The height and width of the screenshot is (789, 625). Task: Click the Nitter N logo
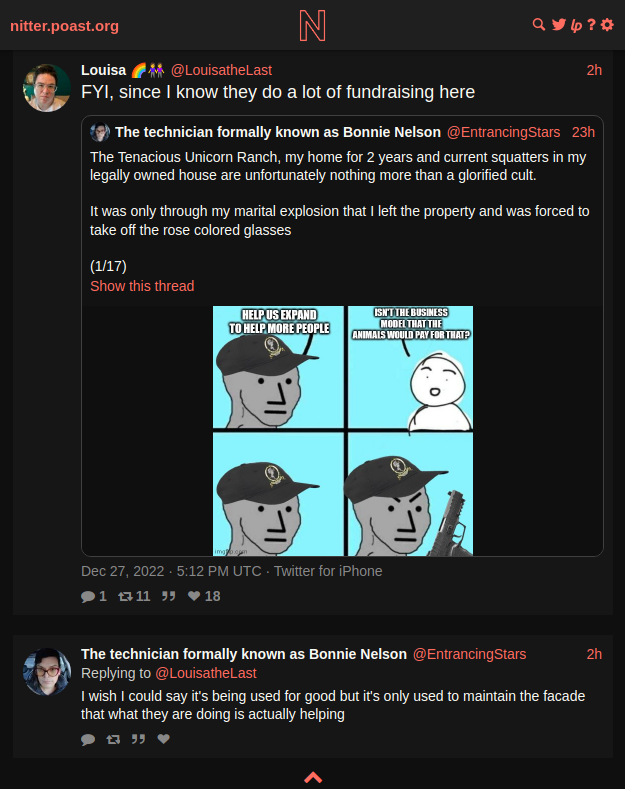tap(312, 26)
